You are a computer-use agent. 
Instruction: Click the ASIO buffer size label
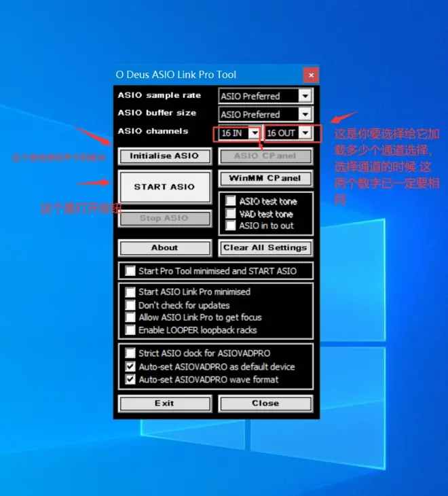tap(157, 113)
